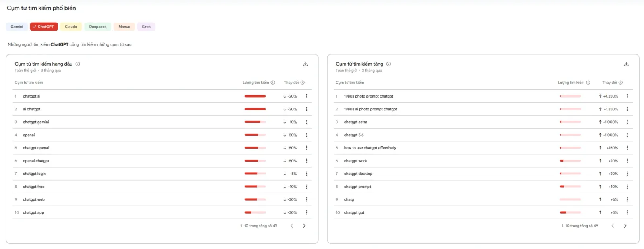This screenshot has height=249, width=644.
Task: Click the chatgpt web search term
Action: pyautogui.click(x=34, y=199)
